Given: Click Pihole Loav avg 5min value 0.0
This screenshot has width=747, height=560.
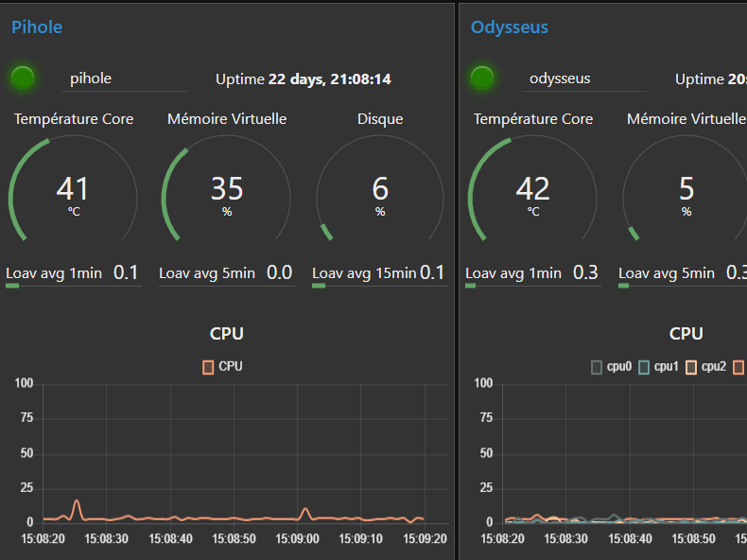Looking at the screenshot, I should click(x=279, y=272).
